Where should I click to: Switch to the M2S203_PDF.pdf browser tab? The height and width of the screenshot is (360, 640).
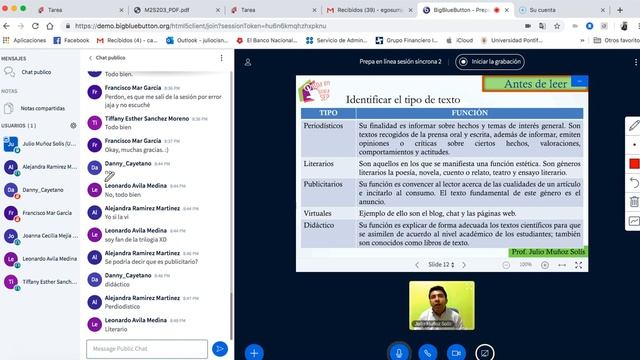[x=176, y=10]
